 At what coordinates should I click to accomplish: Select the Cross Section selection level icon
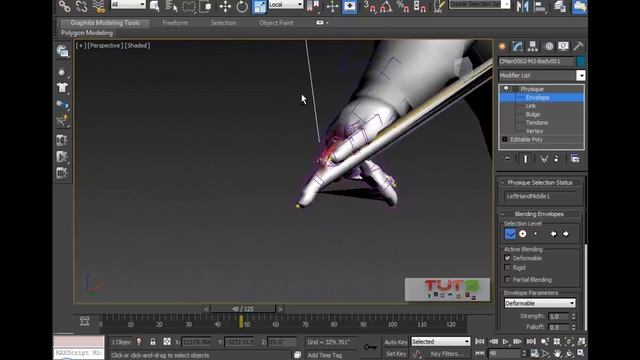pyautogui.click(x=523, y=234)
